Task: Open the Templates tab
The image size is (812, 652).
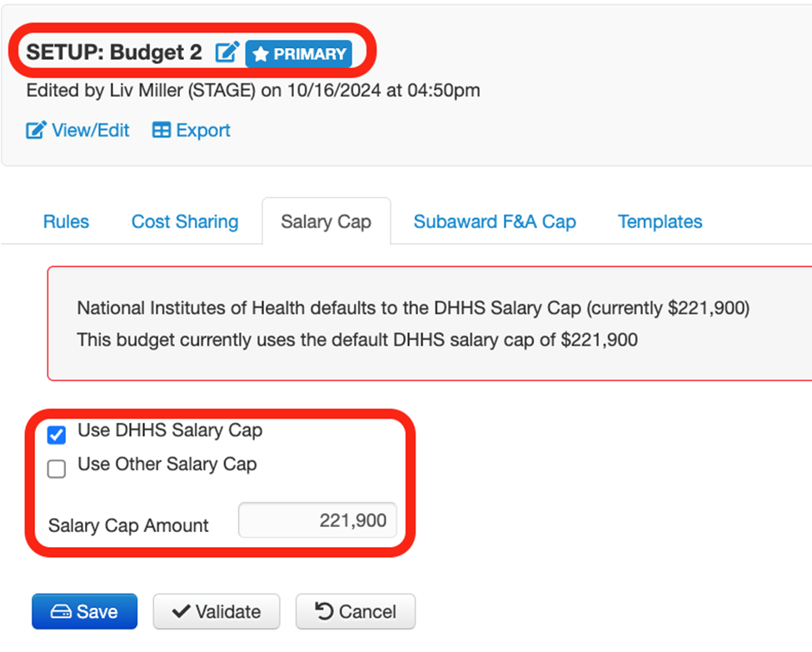Action: pos(660,222)
